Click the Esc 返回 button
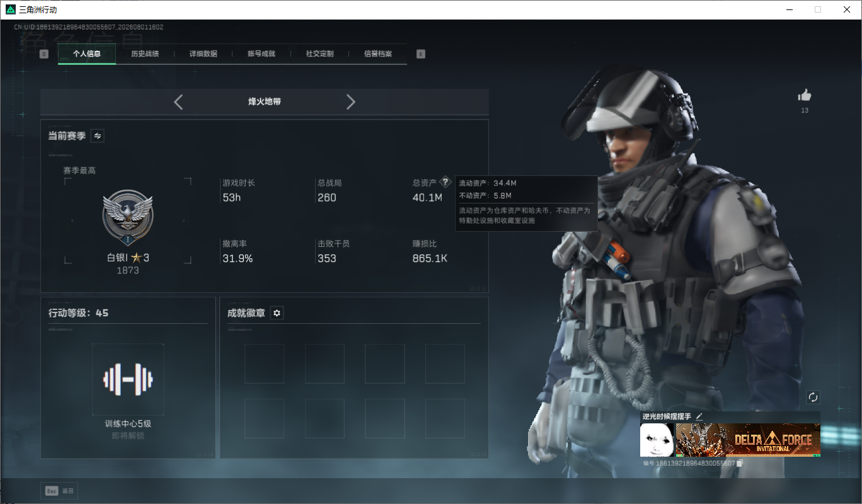This screenshot has width=862, height=504. [60, 491]
